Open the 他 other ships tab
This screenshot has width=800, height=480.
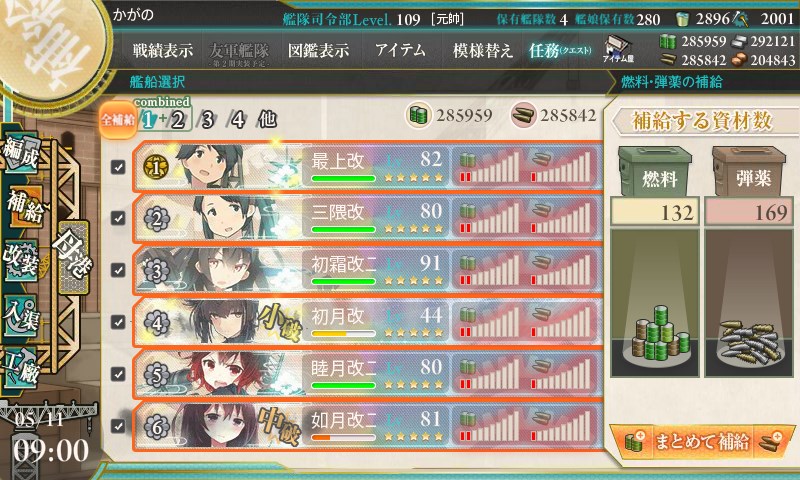coord(267,120)
